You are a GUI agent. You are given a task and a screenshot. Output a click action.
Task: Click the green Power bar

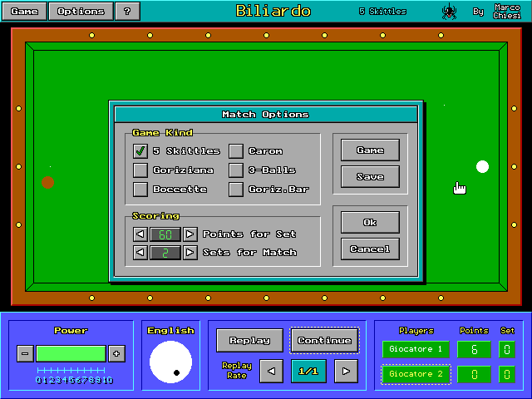(71, 353)
